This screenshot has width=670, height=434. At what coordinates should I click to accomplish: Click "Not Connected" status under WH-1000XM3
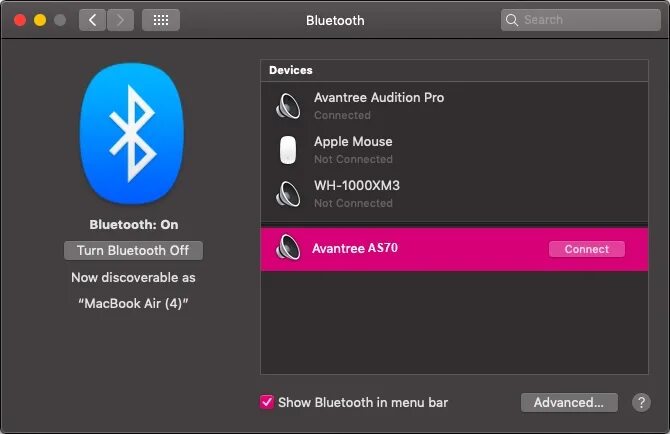tap(353, 203)
